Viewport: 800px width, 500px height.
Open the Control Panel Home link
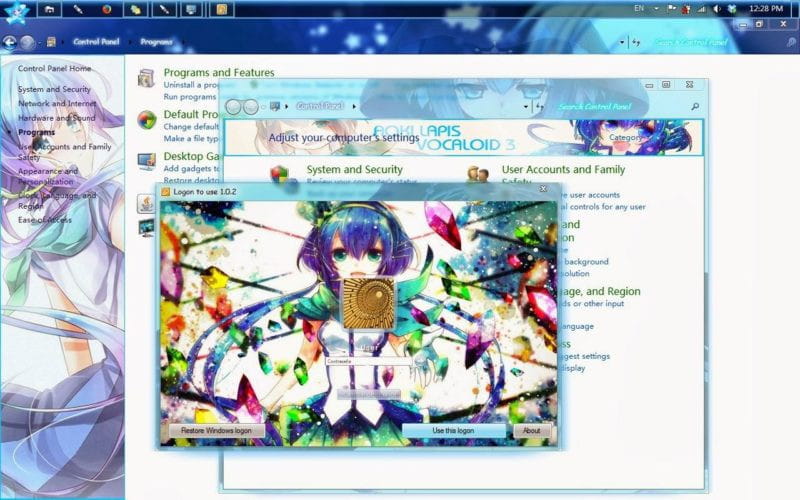click(54, 68)
